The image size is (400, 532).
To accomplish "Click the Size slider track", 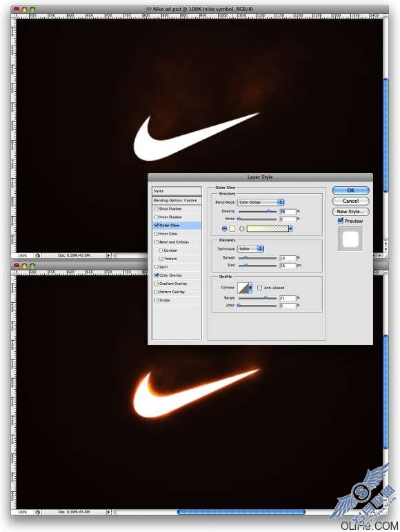I will (257, 266).
